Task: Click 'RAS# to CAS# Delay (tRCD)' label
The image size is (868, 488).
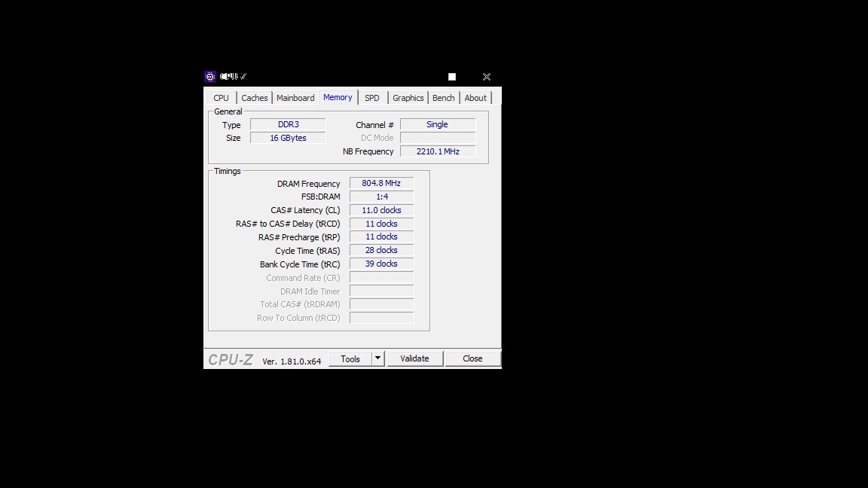Action: 288,224
